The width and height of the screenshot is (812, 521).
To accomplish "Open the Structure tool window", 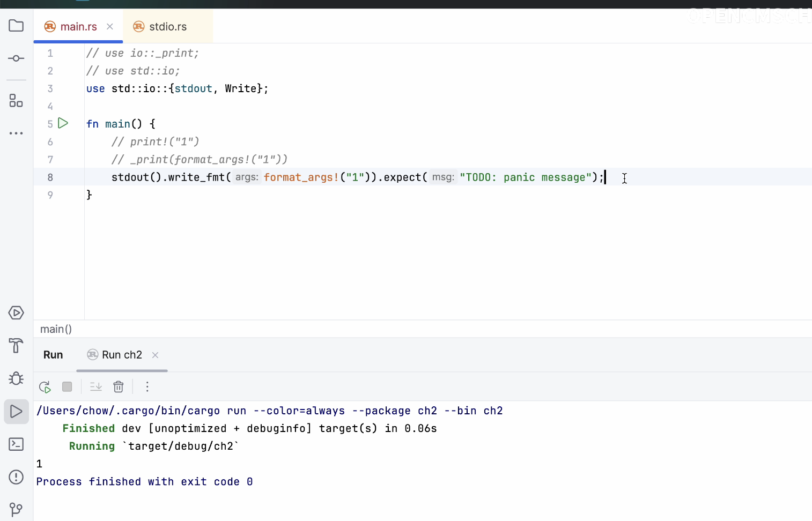I will click(16, 101).
